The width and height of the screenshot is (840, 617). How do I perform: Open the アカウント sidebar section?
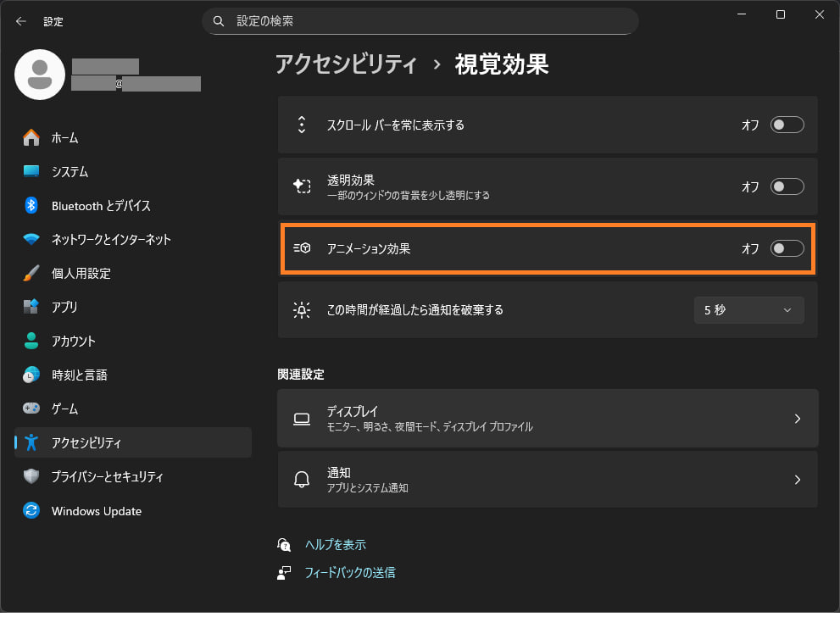point(73,342)
